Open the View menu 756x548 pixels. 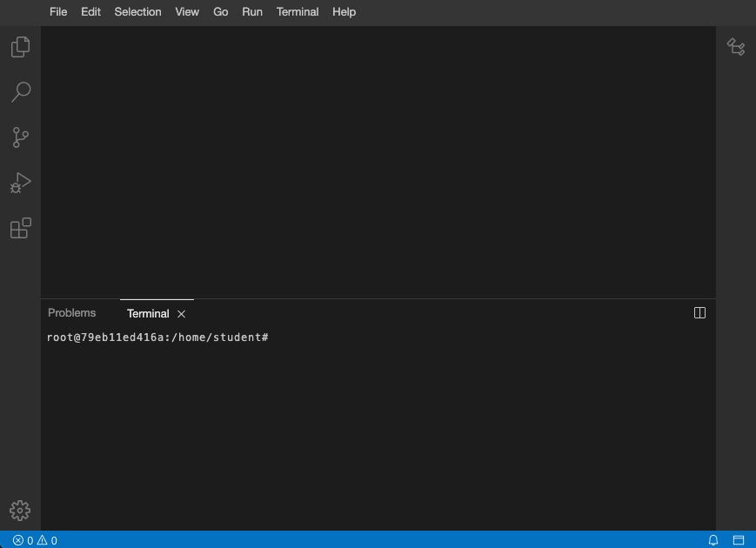tap(186, 12)
